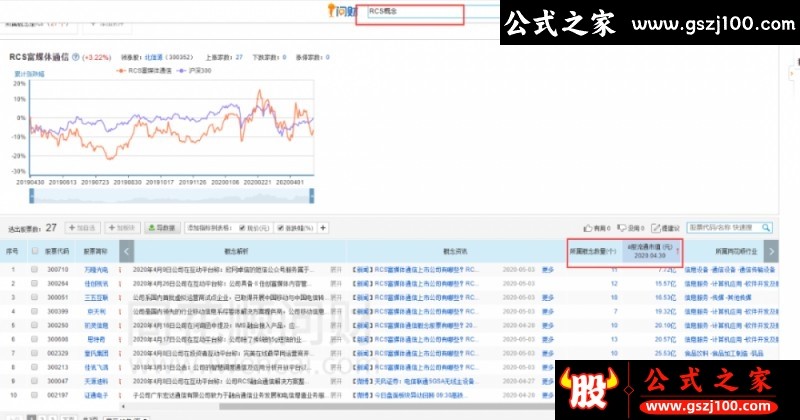The height and width of the screenshot is (420, 800).
Task: Click red marker icon beside 皇氏集团
Action: (120, 353)
